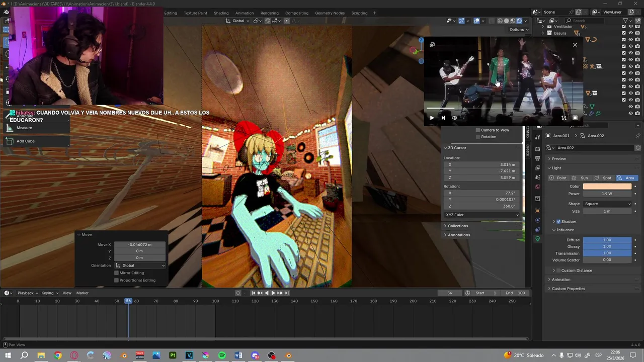Add new collection in outliner
Image resolution: width=644 pixels, height=362 pixels.
pos(638,21)
